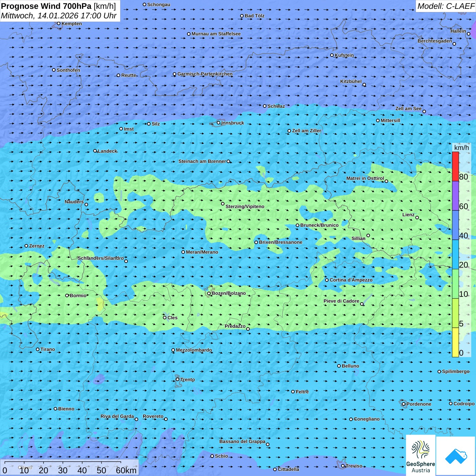Click the Bormio city marker

pos(67,295)
